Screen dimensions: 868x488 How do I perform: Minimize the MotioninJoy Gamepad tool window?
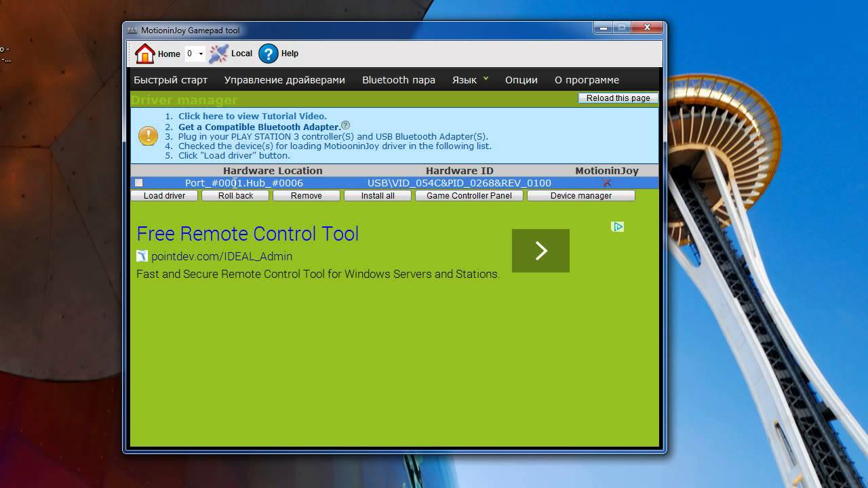[x=604, y=27]
